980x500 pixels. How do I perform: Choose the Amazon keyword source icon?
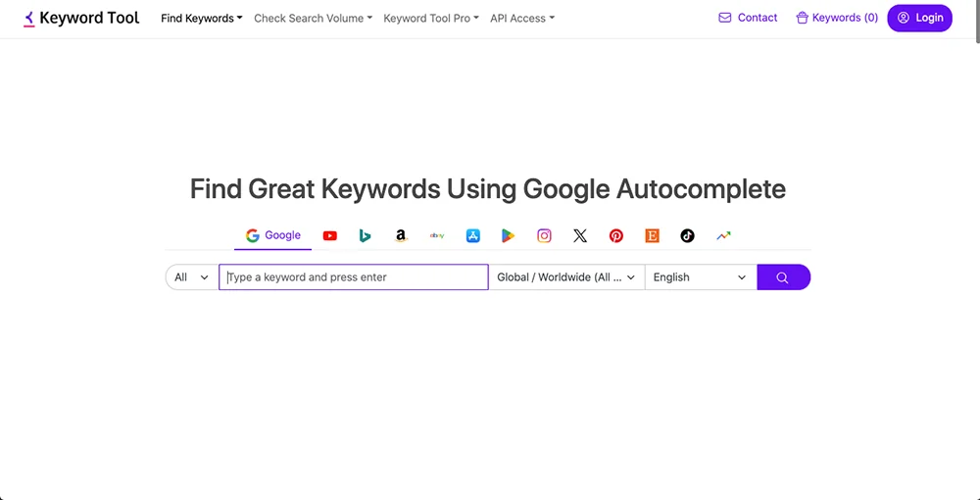pos(401,235)
